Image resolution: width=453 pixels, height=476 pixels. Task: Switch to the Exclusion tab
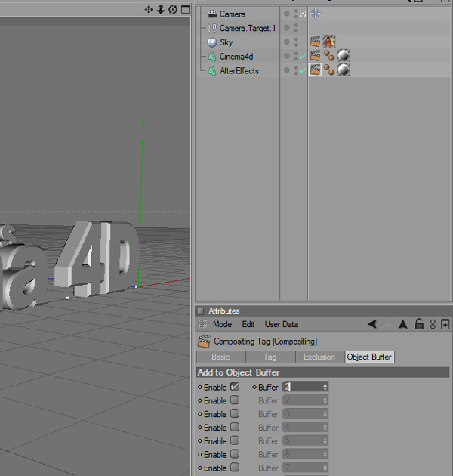coord(319,357)
